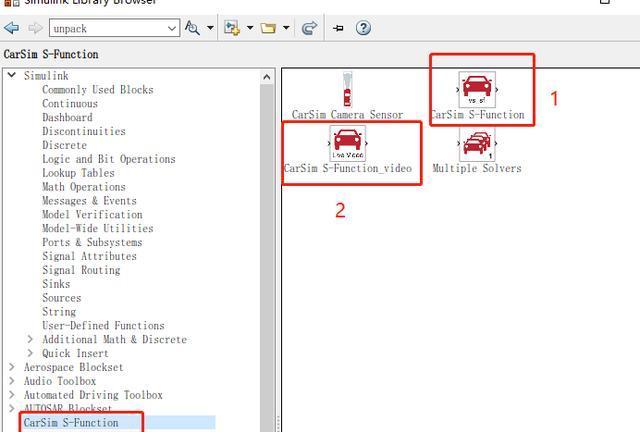Click the open folder icon
This screenshot has width=640, height=432.
268,28
